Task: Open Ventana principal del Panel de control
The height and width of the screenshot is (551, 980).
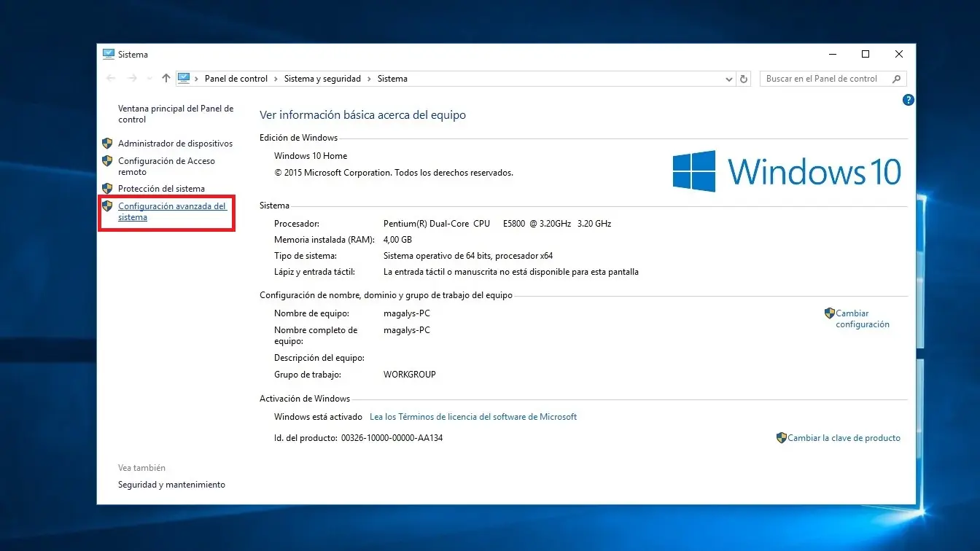Action: point(176,114)
